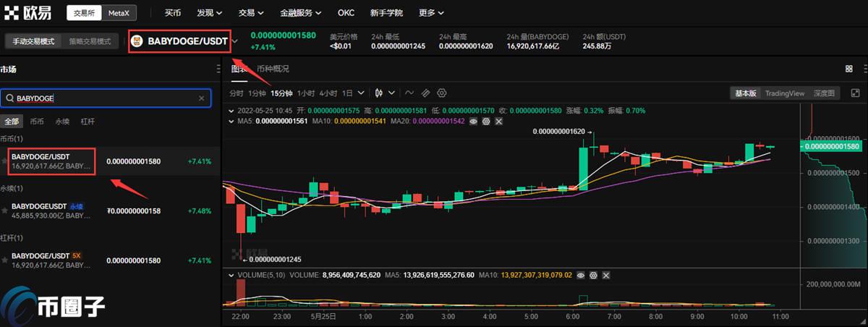Viewport: 868px width, 327px height.
Task: Clear the search box with the X icon
Action: (201, 98)
